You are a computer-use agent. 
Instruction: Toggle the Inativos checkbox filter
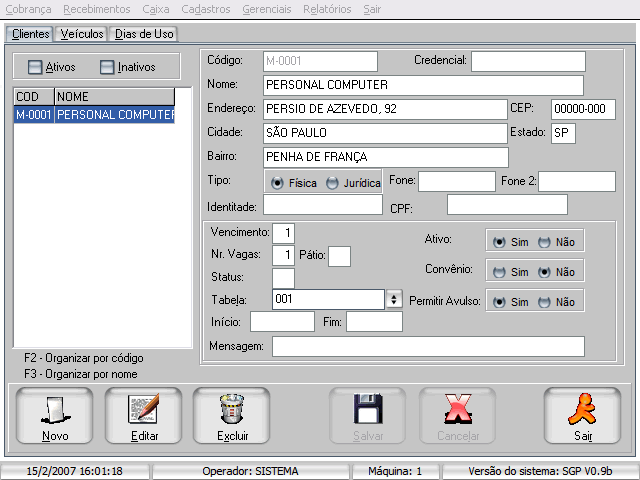[x=108, y=67]
